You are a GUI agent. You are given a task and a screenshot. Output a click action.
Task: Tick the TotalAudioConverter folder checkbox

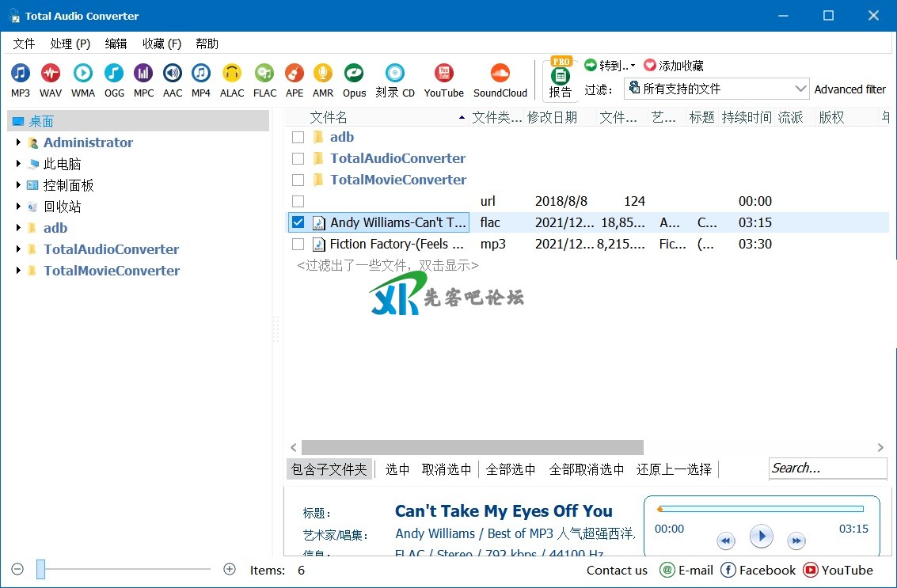298,158
